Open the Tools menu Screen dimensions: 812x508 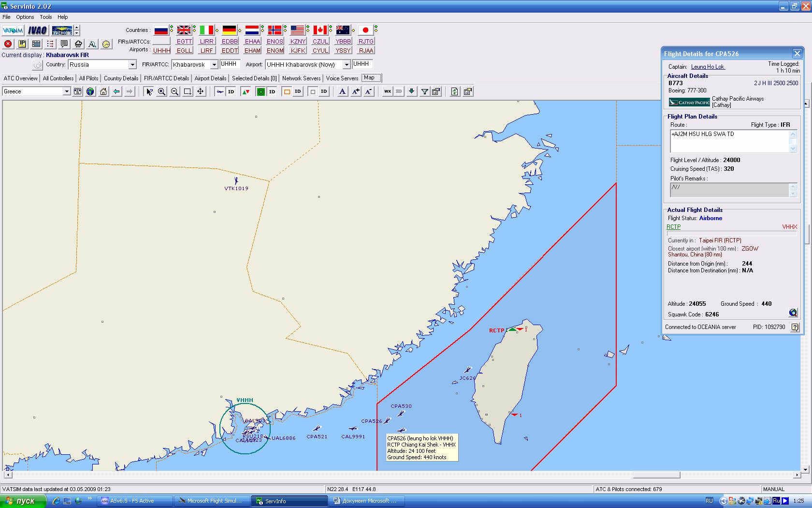pyautogui.click(x=45, y=17)
